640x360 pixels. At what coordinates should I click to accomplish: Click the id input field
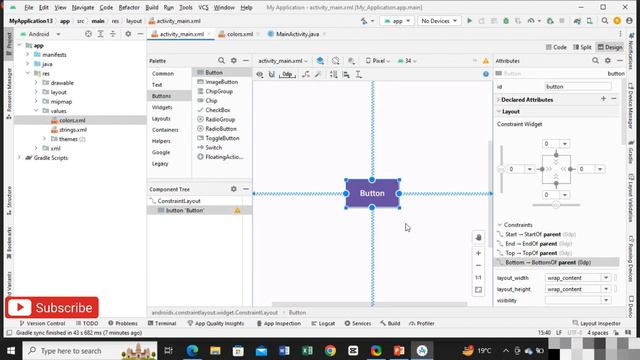click(578, 87)
